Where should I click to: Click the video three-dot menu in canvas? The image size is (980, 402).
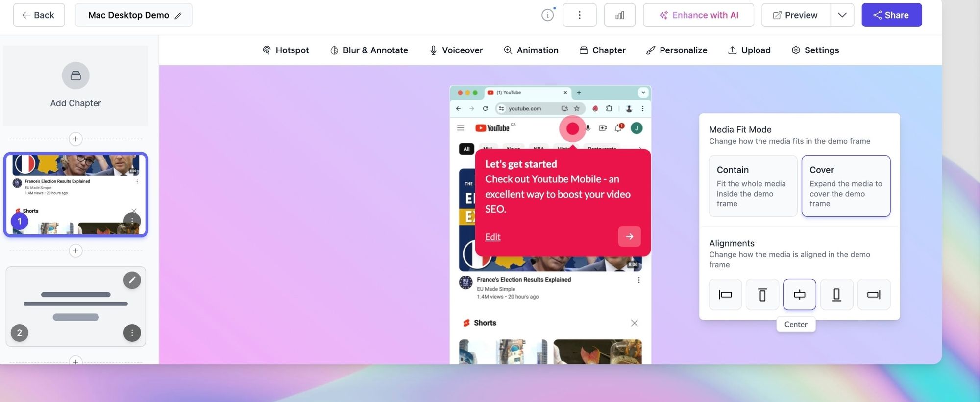(638, 280)
